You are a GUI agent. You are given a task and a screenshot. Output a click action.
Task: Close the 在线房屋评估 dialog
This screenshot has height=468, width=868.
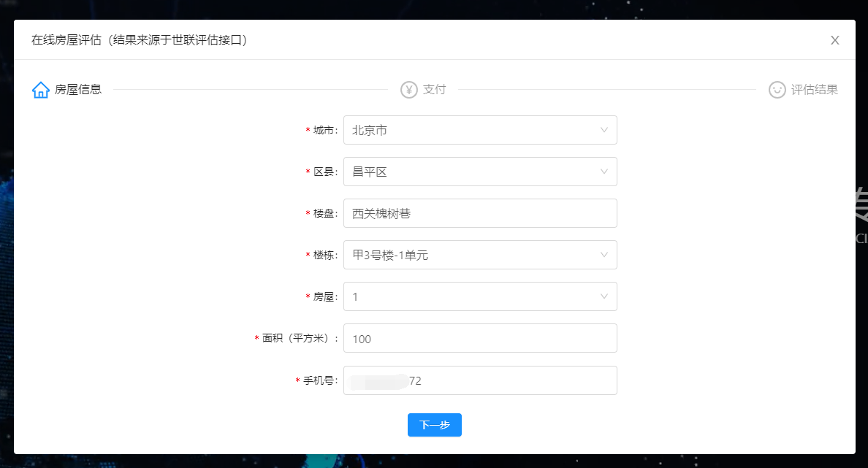(x=835, y=40)
